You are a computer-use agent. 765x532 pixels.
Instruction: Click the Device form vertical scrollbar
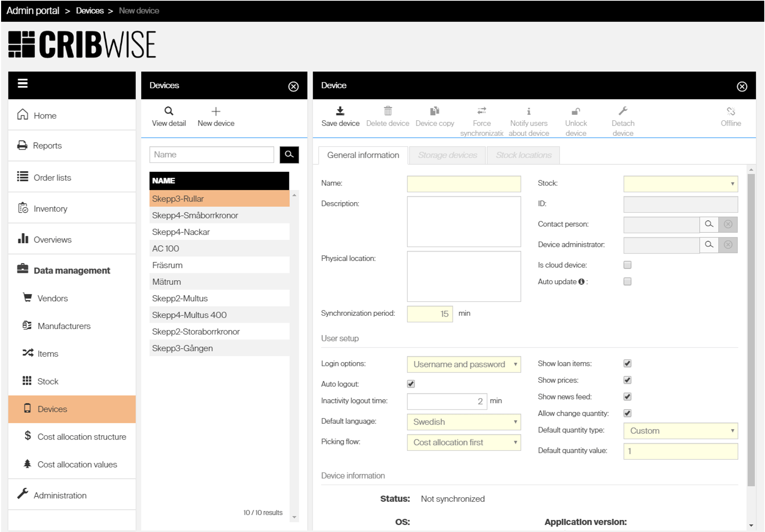click(x=751, y=330)
